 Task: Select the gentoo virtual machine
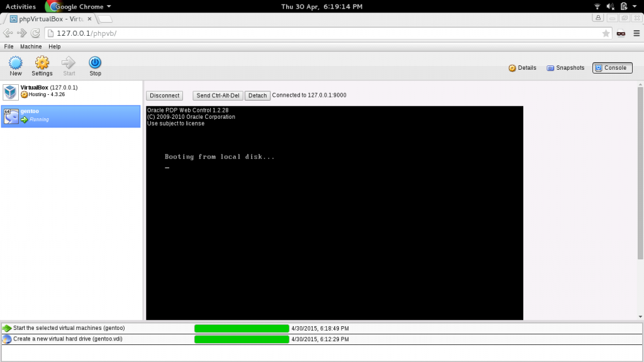click(70, 116)
